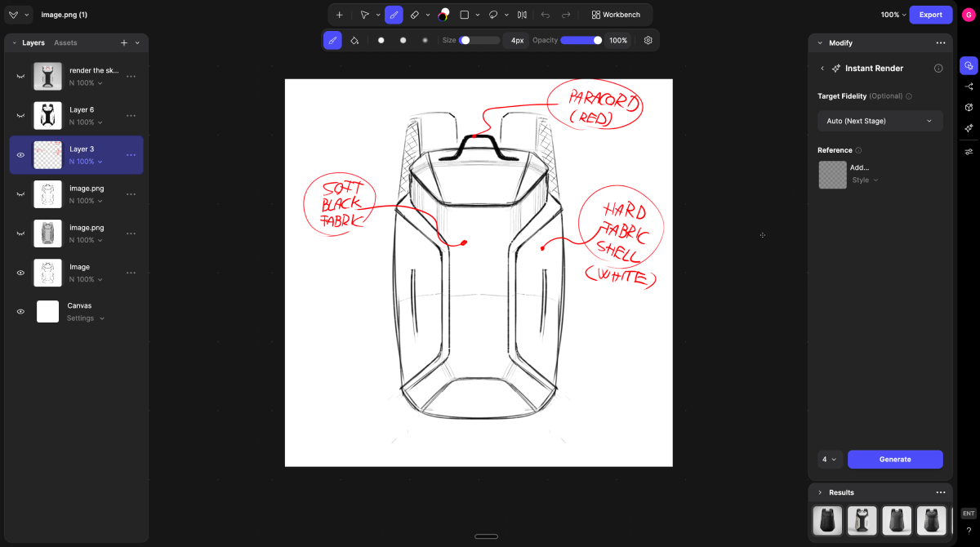
Task: Adjust the brush Opacity slider
Action: tap(581, 40)
